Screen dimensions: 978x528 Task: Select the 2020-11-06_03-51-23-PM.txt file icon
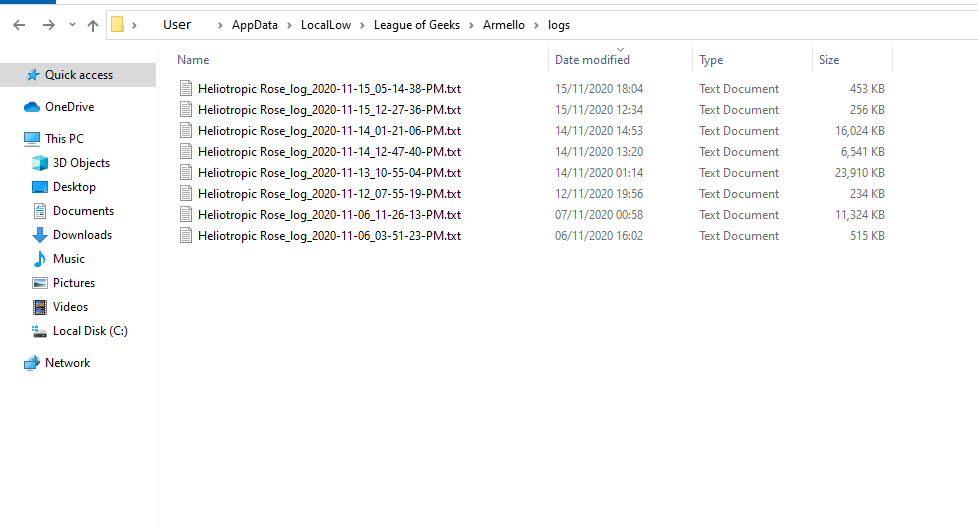tap(185, 236)
